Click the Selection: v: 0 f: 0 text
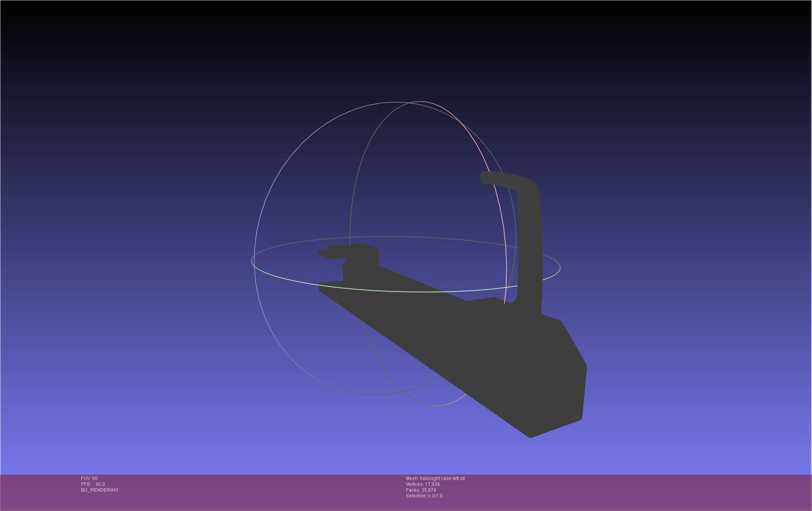Viewport: 812px width, 511px height. [x=424, y=496]
